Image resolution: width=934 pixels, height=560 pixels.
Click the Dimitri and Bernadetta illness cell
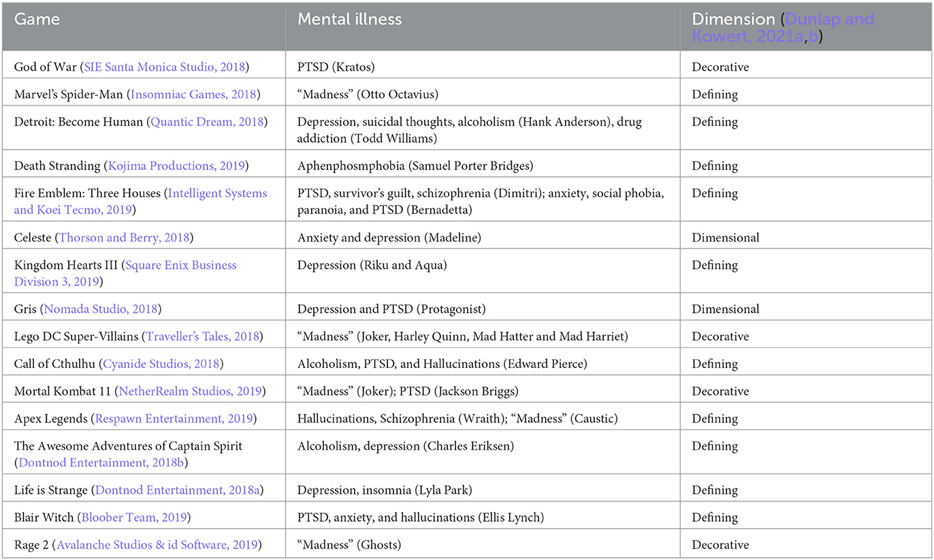click(481, 201)
